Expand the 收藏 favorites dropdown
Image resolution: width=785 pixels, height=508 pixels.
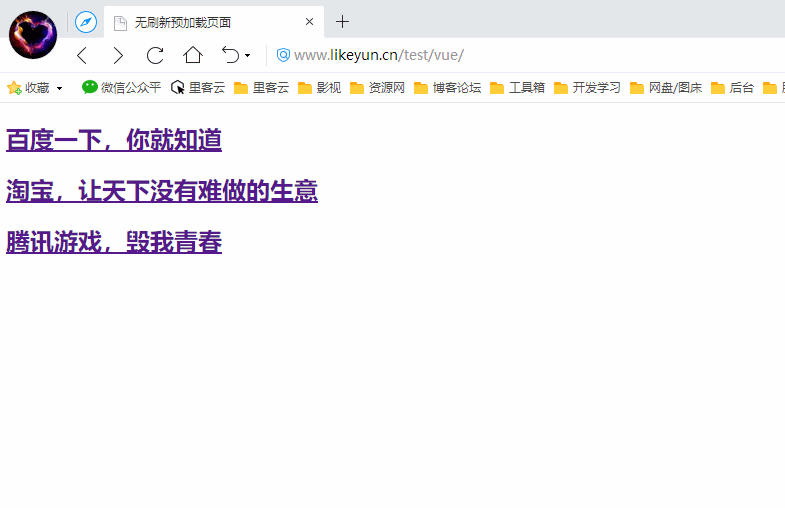[x=59, y=88]
